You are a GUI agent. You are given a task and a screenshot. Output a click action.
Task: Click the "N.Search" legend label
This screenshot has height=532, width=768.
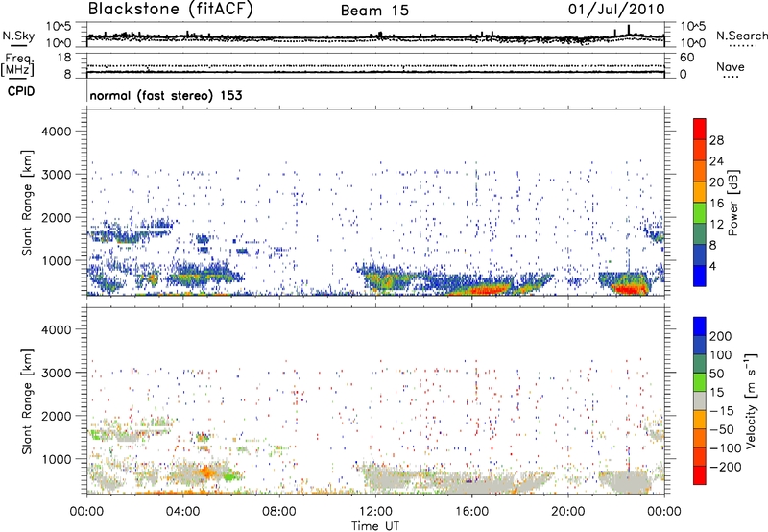(x=741, y=36)
